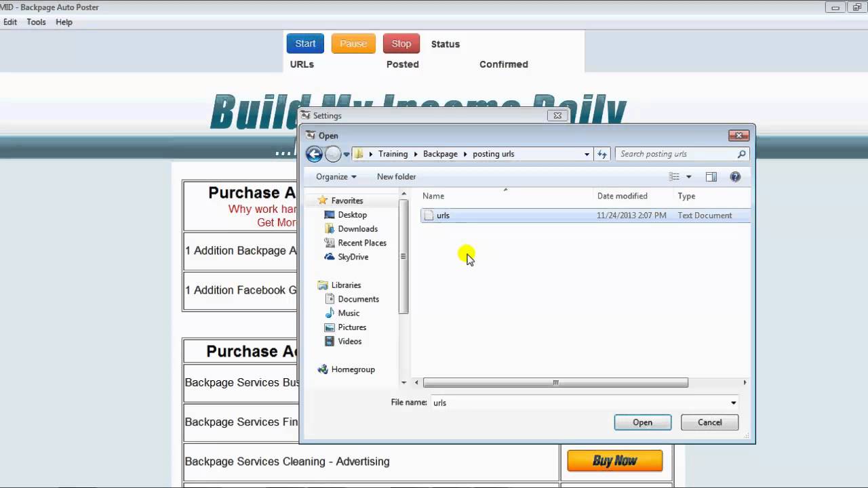Select Backpage in the address path

click(440, 154)
